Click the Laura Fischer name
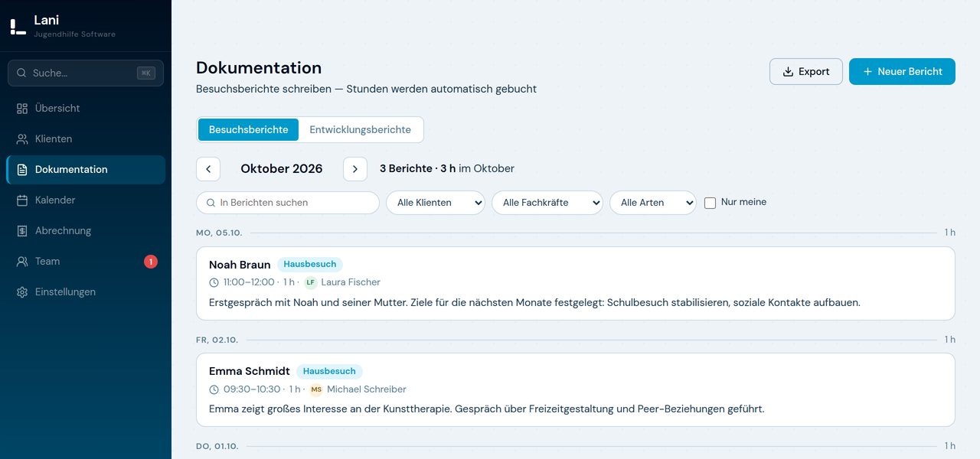The height and width of the screenshot is (459, 980). coord(351,282)
